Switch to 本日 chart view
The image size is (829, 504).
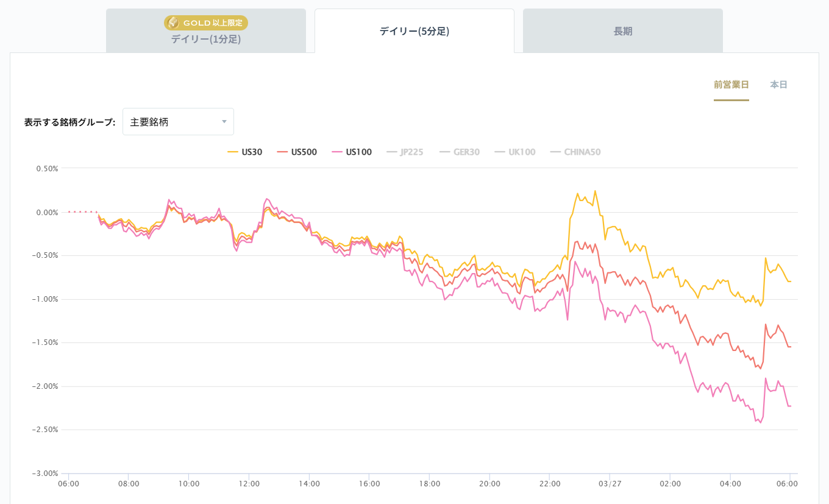[778, 85]
